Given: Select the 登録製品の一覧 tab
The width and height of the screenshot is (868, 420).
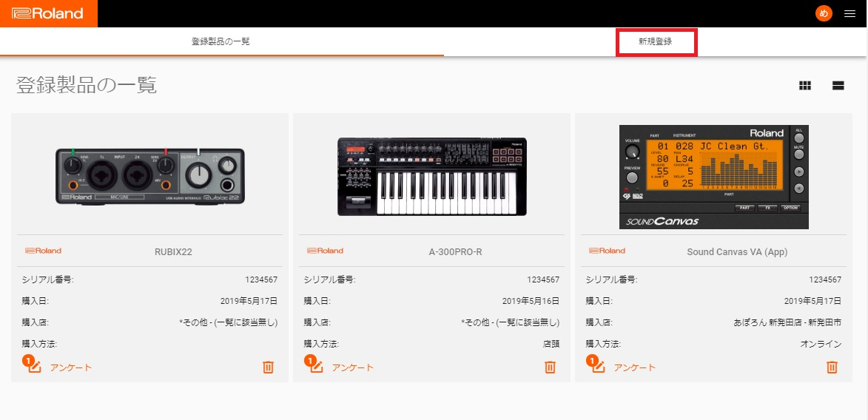Looking at the screenshot, I should point(221,41).
